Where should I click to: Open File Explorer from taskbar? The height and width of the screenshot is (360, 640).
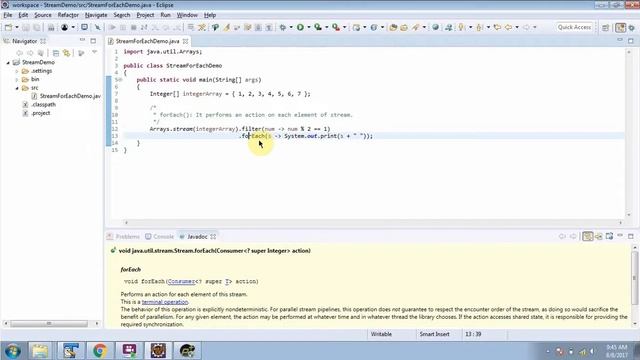pos(40,351)
